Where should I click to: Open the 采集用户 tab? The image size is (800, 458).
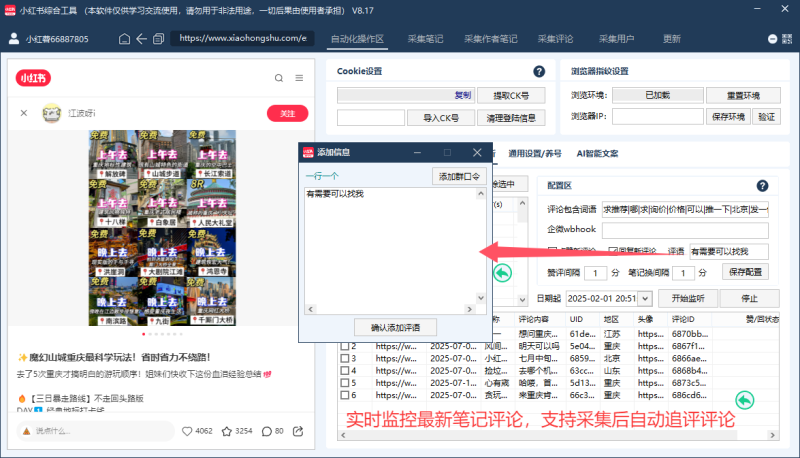point(616,39)
